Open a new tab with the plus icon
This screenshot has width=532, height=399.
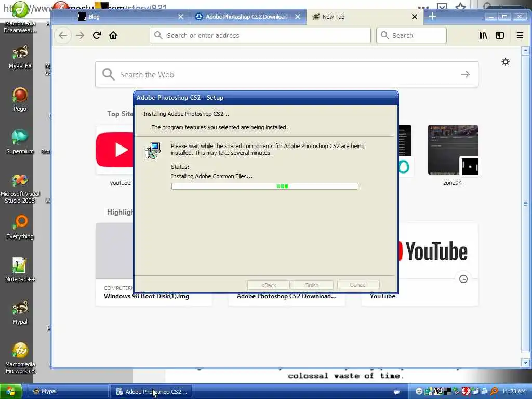tap(432, 16)
